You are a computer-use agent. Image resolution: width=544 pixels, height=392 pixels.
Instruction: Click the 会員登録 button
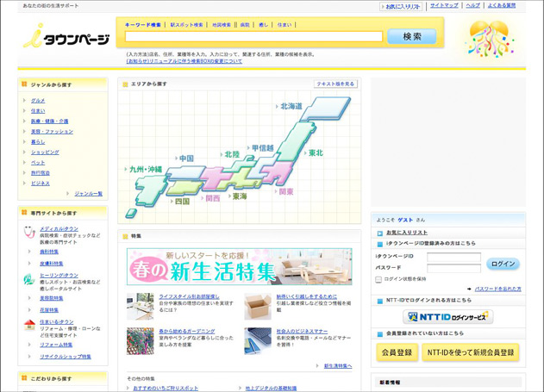(397, 352)
